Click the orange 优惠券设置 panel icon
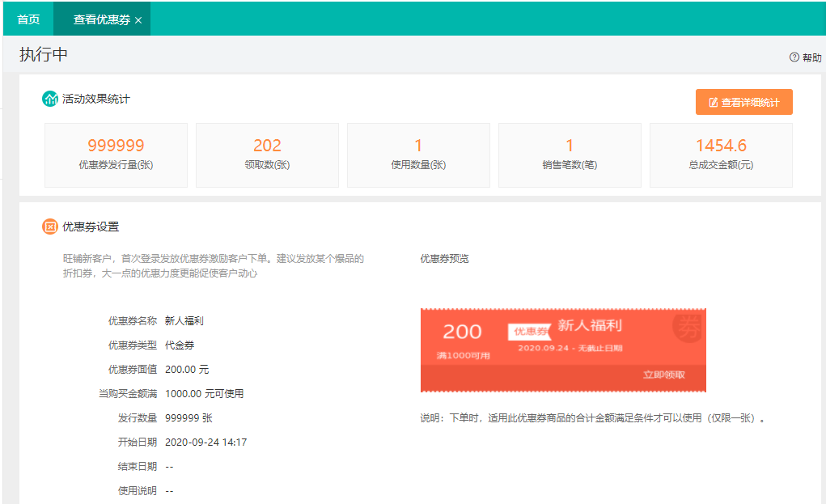Viewport: 826px width, 504px height. (50, 227)
